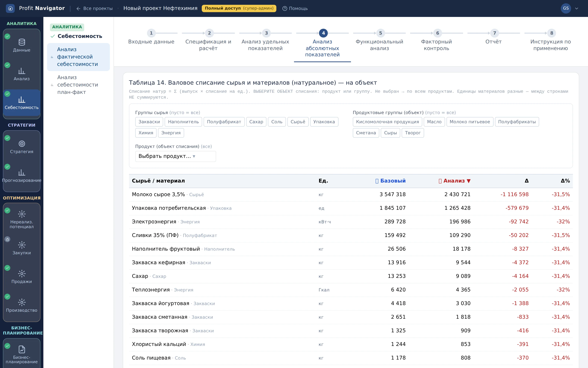
Task: Toggle the Энергия raw material group filter
Action: (x=171, y=133)
